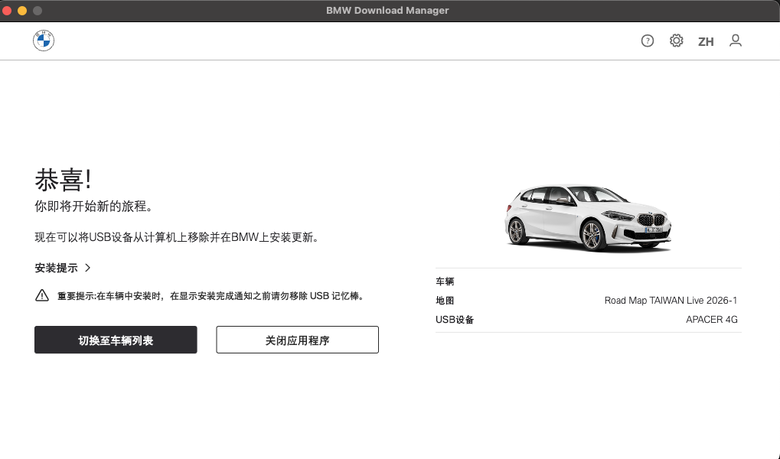
Task: Select the Road Map TAIWAN Live 2026-1 text
Action: click(x=671, y=300)
